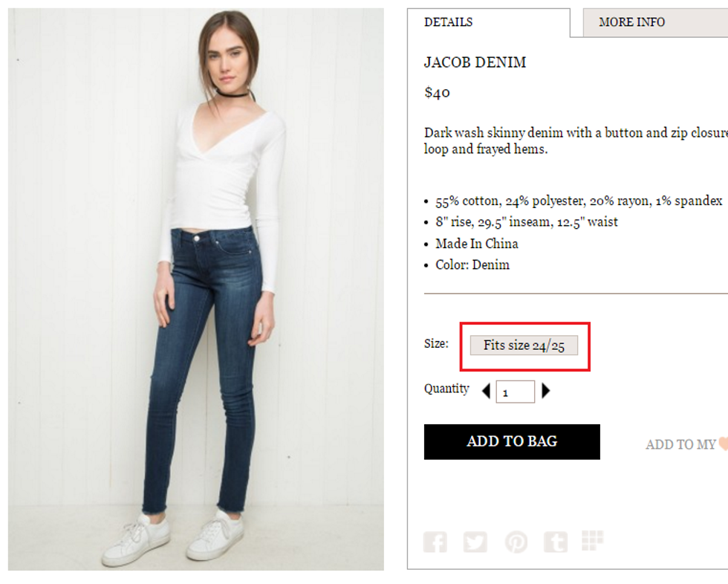Viewport: 728px width, 584px height.
Task: Click the Add To My wishlist link
Action: [x=680, y=444]
